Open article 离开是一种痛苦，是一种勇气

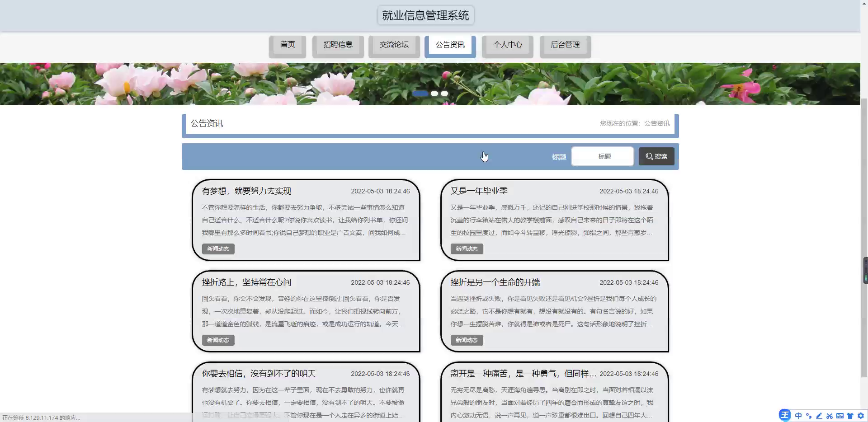(x=524, y=374)
